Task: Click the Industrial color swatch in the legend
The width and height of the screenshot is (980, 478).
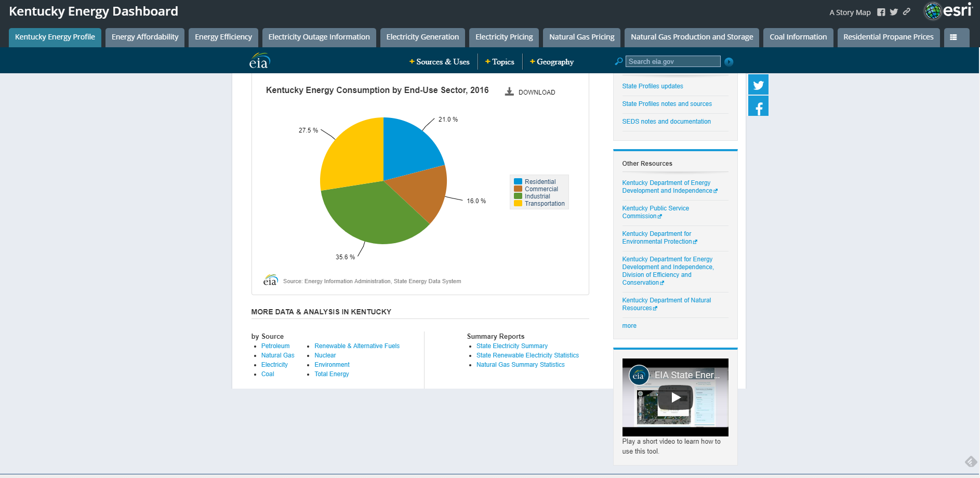Action: [x=518, y=196]
